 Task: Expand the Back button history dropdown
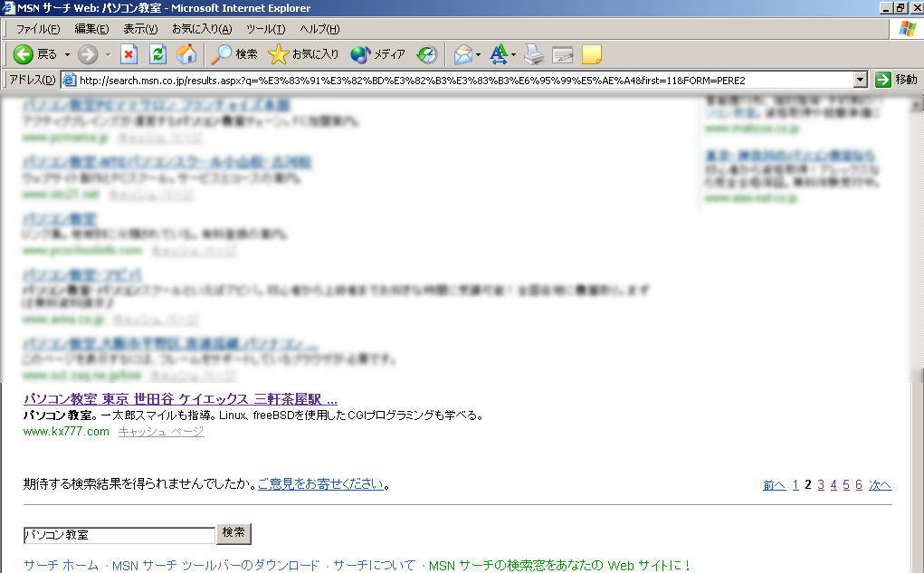click(65, 54)
